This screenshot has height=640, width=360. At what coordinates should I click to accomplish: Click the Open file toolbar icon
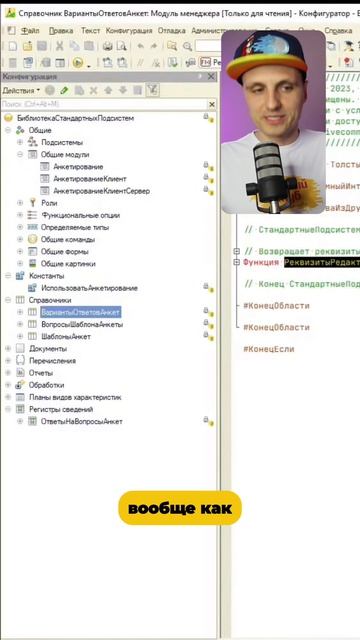point(27,46)
